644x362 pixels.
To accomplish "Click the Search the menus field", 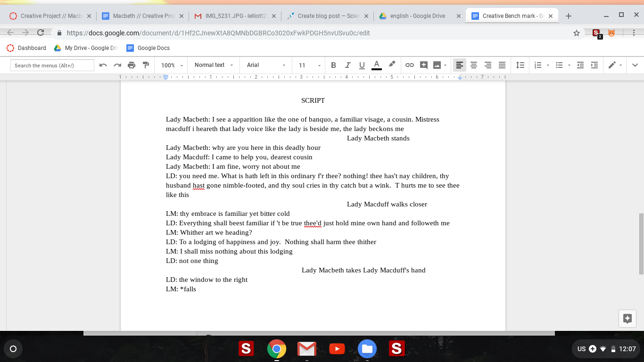I will (52, 66).
